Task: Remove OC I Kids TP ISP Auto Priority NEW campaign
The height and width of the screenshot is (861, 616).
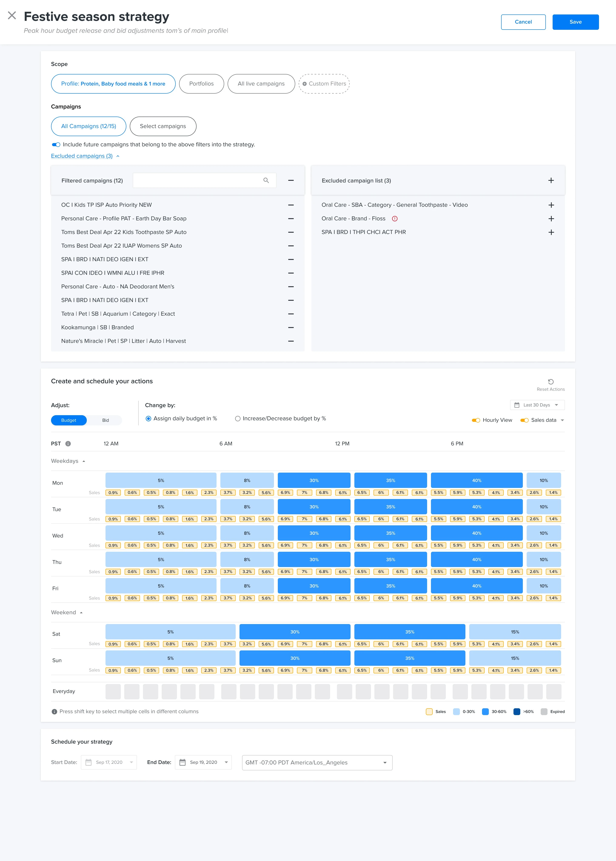Action: click(x=291, y=205)
